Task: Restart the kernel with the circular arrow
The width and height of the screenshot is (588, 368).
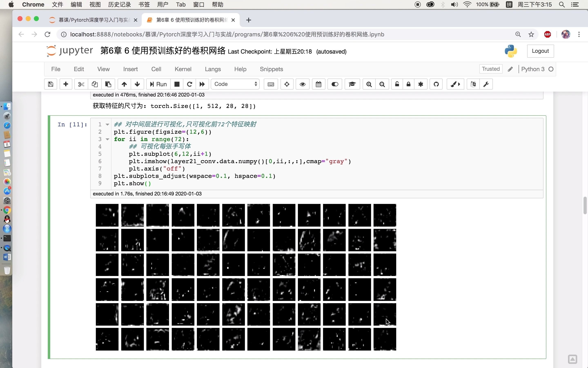Action: click(189, 84)
